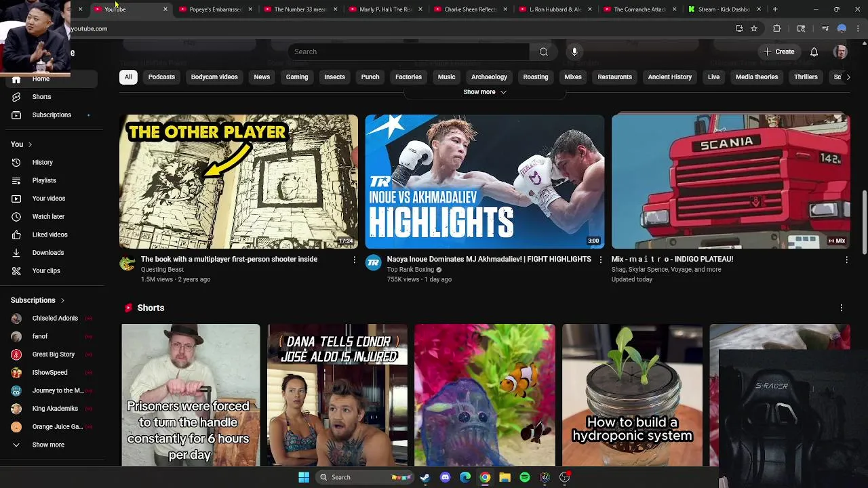Viewport: 868px width, 488px height.
Task: Bookmark this page with star icon
Action: 754,28
